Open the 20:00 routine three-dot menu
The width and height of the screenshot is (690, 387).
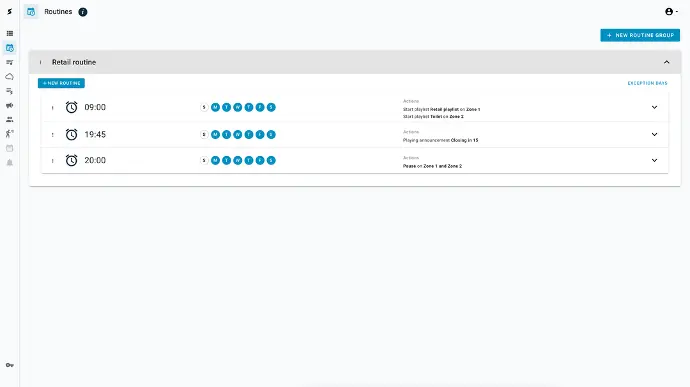52,161
